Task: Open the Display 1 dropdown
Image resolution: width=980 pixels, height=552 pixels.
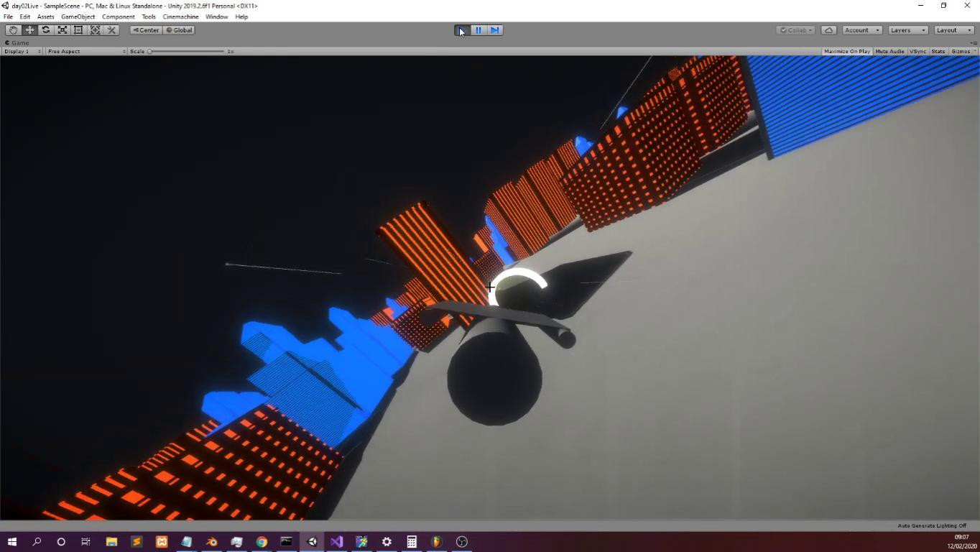Action: click(x=22, y=51)
